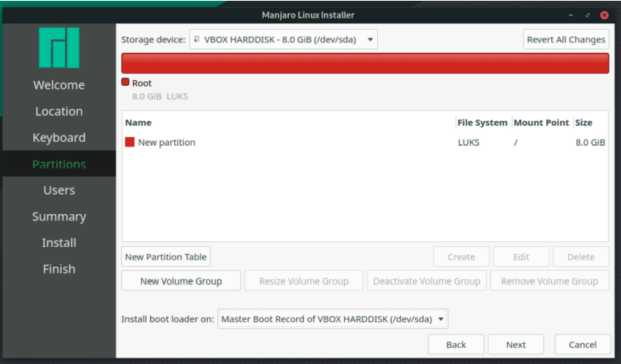621x364 pixels.
Task: Click the Manjaro logo in the sidebar
Action: [59, 47]
